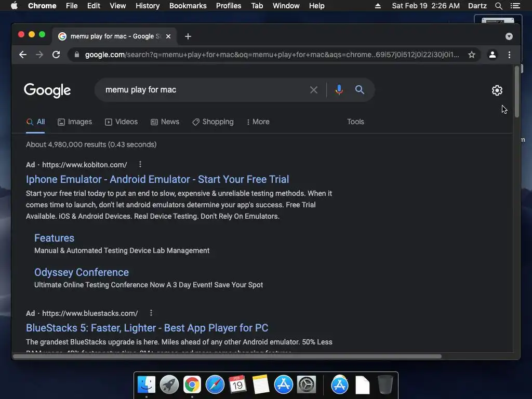Viewport: 532px width, 399px height.
Task: Go back to the previous page
Action: tap(23, 55)
